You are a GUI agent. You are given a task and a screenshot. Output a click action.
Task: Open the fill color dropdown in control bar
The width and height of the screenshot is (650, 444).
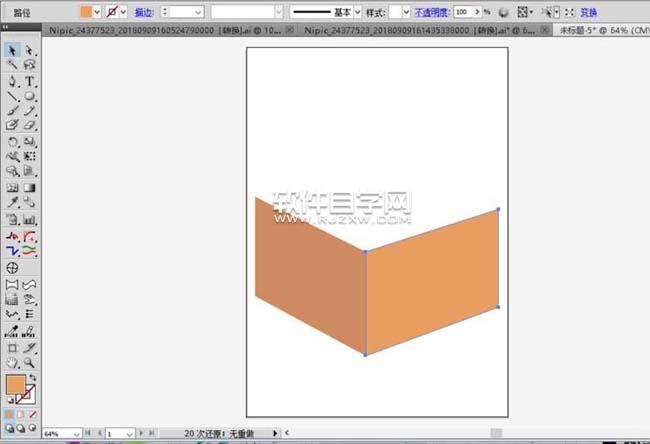(x=97, y=12)
